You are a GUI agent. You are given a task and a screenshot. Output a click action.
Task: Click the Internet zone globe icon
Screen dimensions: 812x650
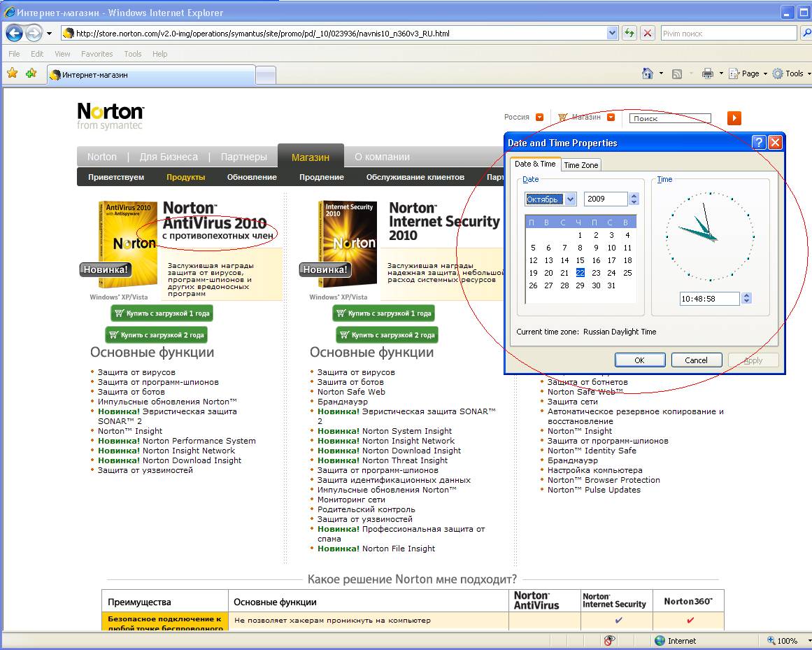point(660,641)
